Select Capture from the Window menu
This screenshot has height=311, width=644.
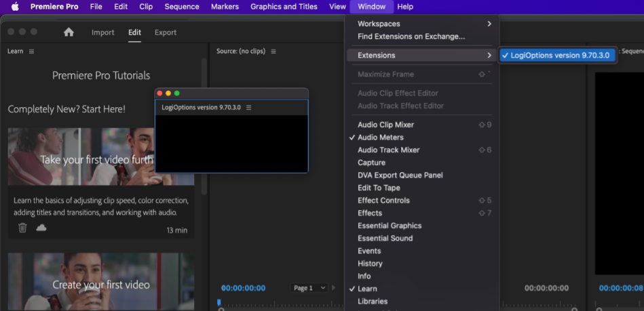(x=422, y=163)
